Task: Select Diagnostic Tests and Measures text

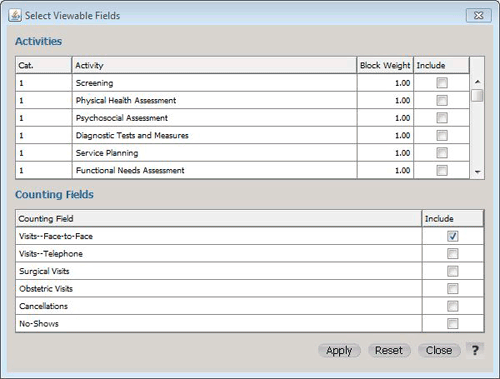Action: 132,135
